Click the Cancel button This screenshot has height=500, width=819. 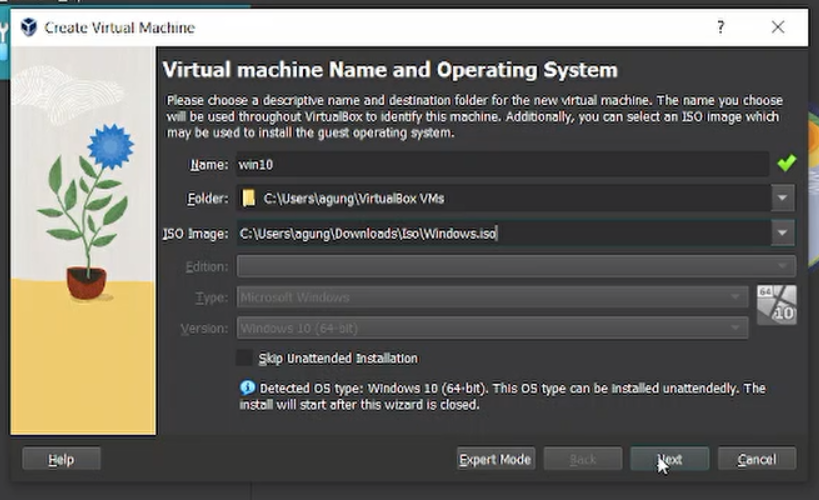pyautogui.click(x=756, y=459)
